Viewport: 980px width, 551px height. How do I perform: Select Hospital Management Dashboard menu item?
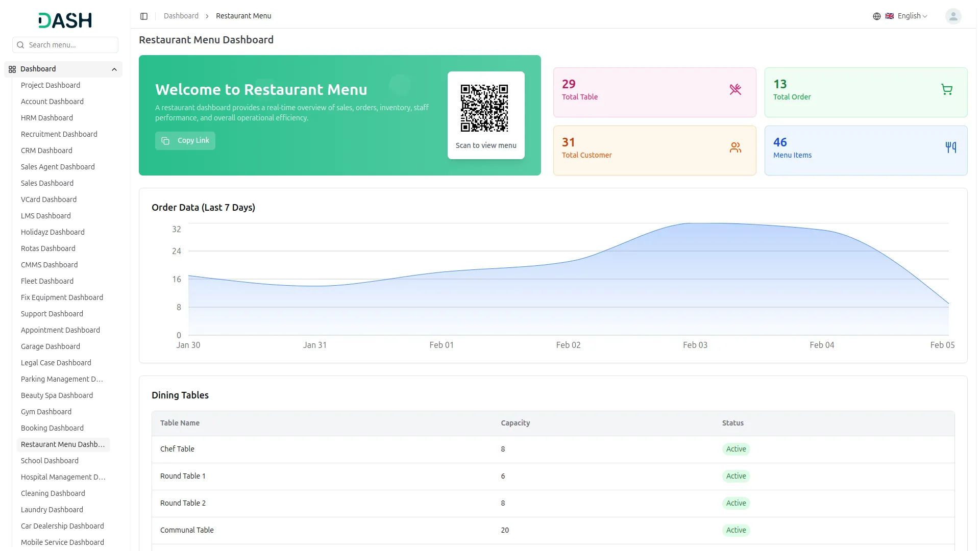click(63, 477)
